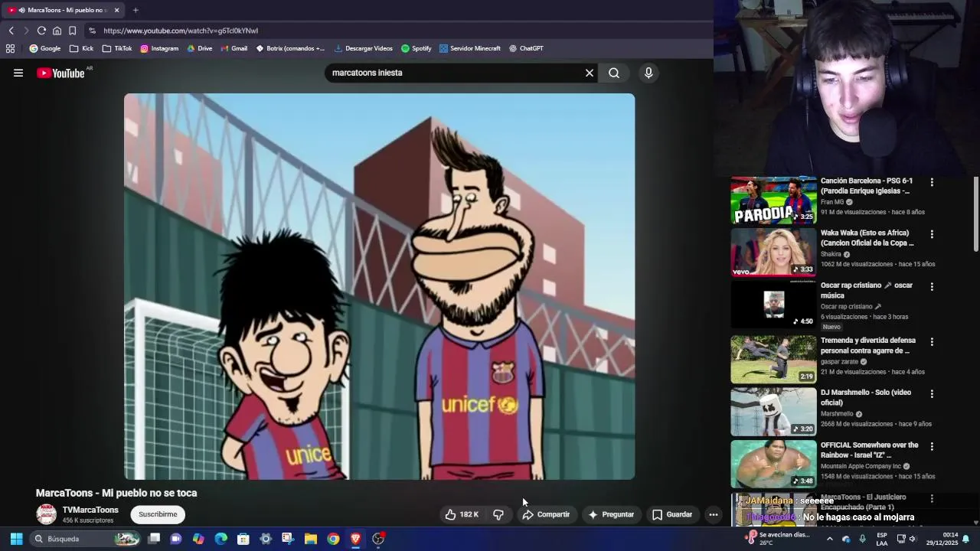Click the page vertical scrollbar
Screen dimensions: 980x551
coord(976,214)
